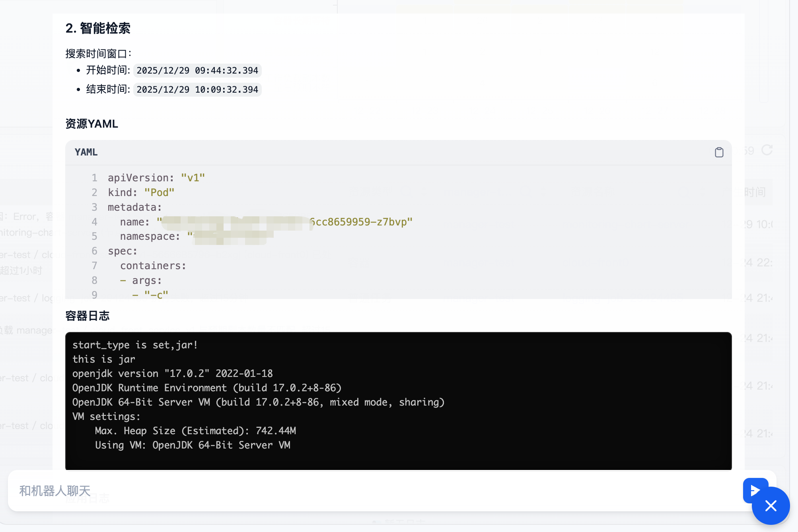Click the 搜索时间窗口 label text
This screenshot has width=798, height=532.
[98, 54]
